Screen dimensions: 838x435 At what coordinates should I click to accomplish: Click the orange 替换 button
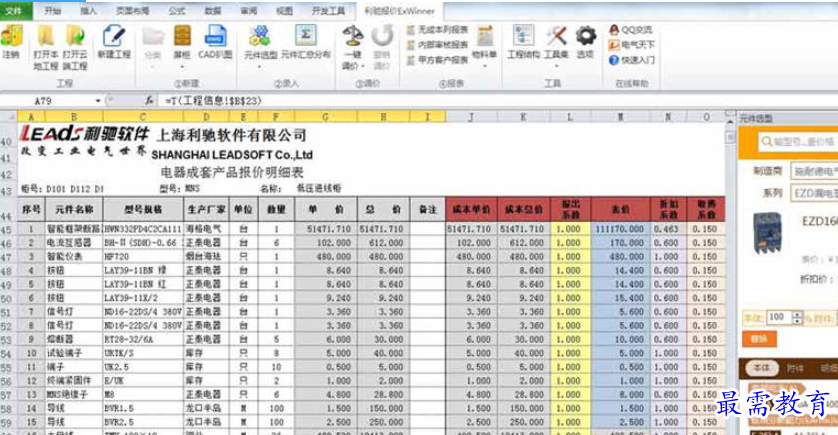pyautogui.click(x=759, y=339)
